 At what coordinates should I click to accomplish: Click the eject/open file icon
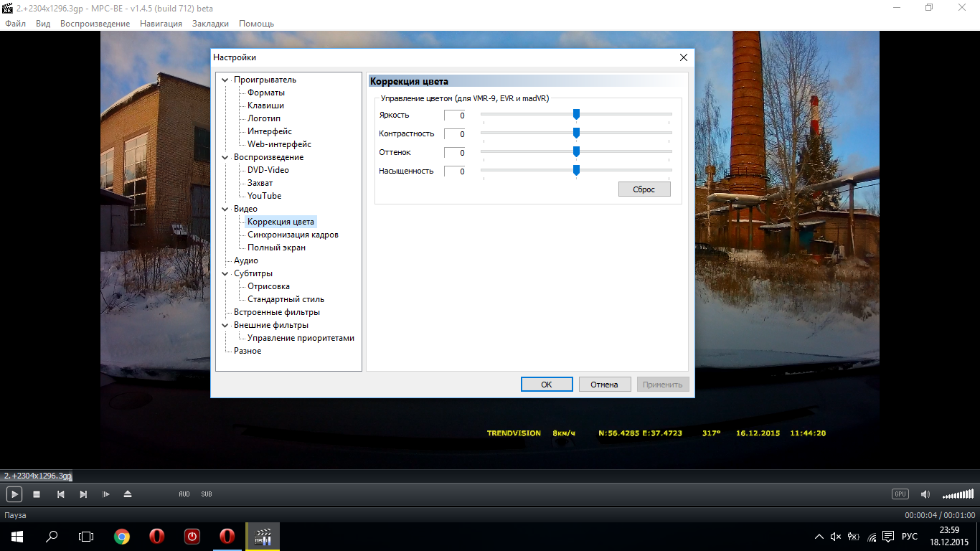pyautogui.click(x=128, y=494)
